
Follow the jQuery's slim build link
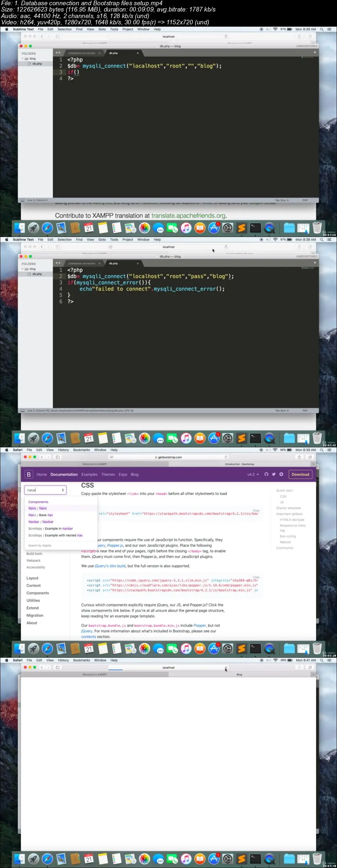110,566
